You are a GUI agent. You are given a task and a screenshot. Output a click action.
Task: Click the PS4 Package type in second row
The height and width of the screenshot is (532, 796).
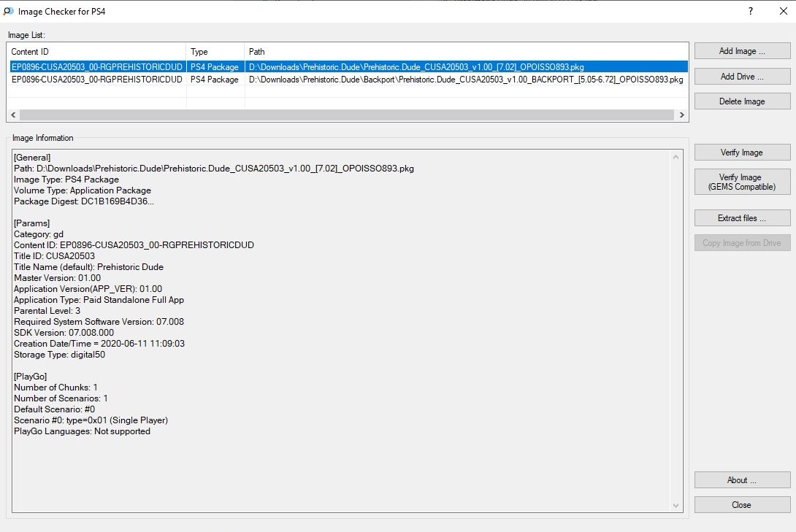[214, 80]
